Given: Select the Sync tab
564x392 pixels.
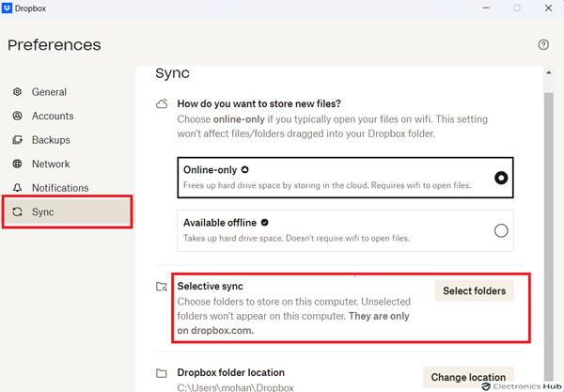Looking at the screenshot, I should 67,212.
